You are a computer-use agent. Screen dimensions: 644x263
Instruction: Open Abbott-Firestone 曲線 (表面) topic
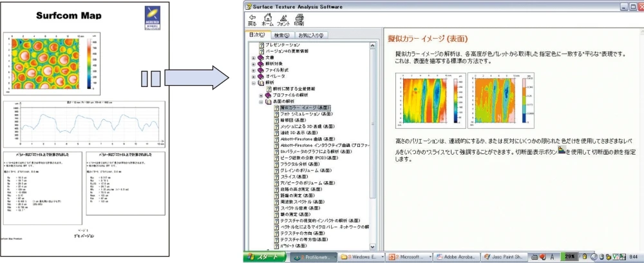(308, 139)
